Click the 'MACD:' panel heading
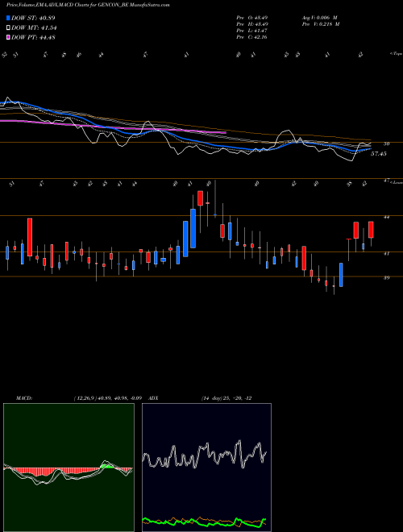Image resolution: width=403 pixels, height=532 pixels. pos(24,398)
